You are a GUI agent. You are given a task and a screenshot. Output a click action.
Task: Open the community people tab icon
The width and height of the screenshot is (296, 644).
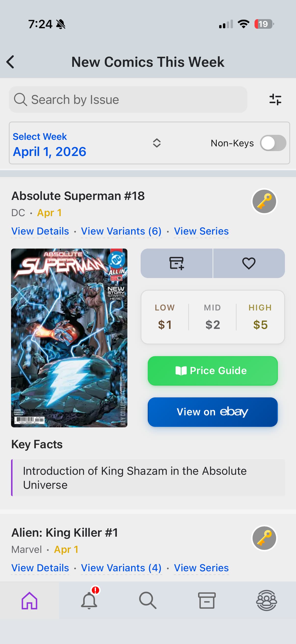tap(266, 601)
